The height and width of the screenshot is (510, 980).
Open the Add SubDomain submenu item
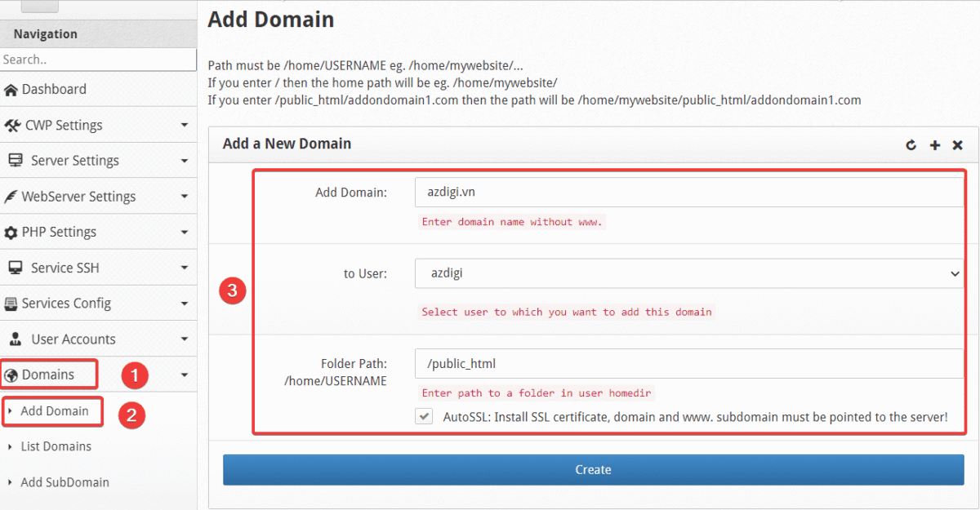[65, 482]
